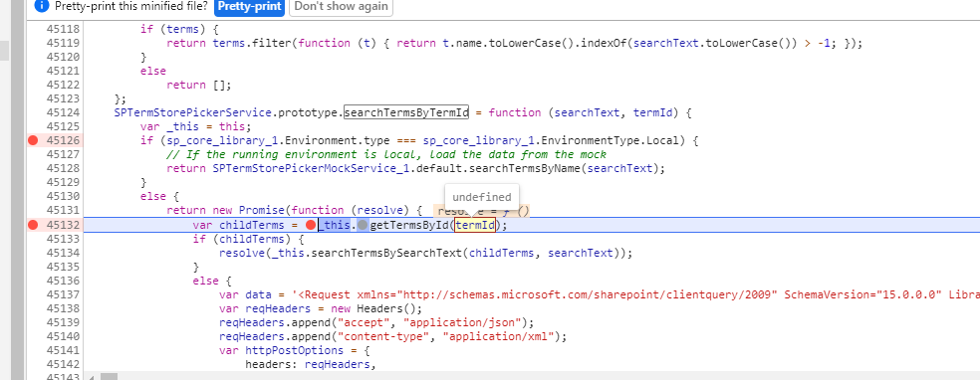The image size is (980, 380).
Task: Toggle inline red breakpoint before _this
Action: [311, 225]
